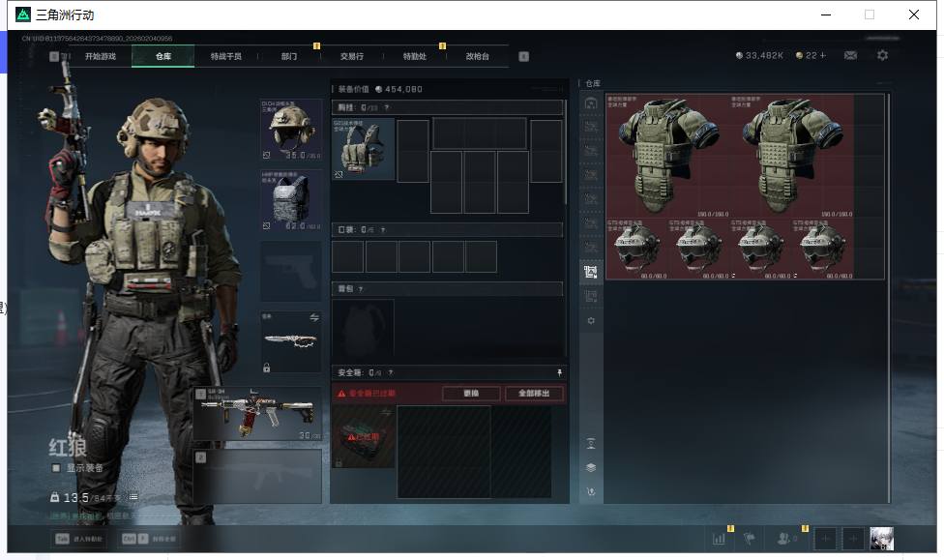Select the dimmed box icon below active one
944x560 pixels.
[591, 296]
